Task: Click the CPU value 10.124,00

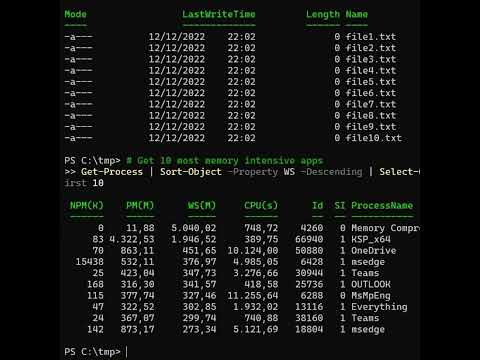Action: pyautogui.click(x=253, y=251)
